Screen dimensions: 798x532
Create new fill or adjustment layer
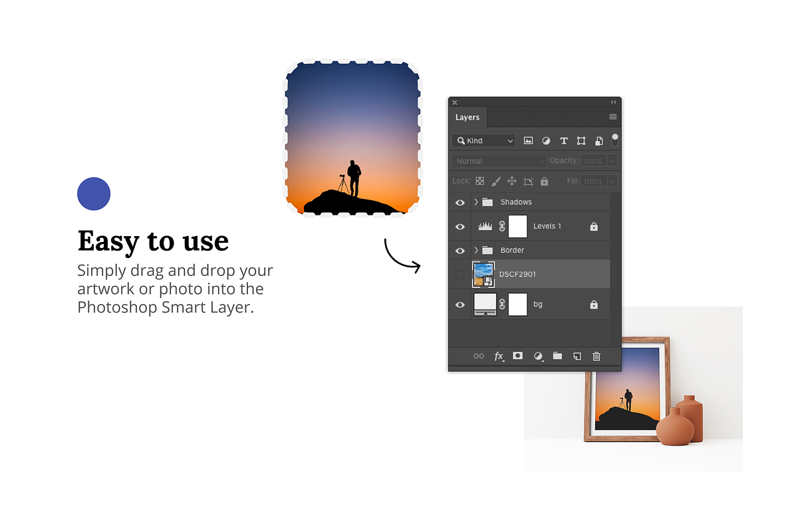[538, 356]
